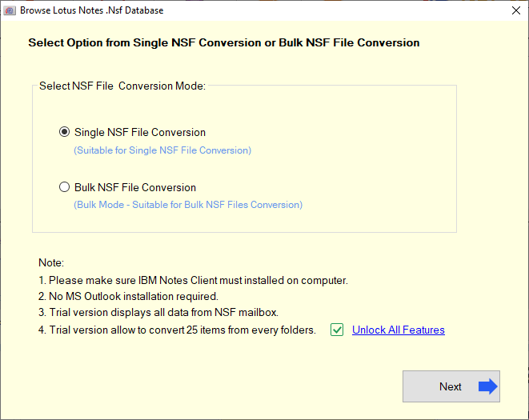Click the "Single NSF File Conversion" label text
Image resolution: width=529 pixels, height=420 pixels.
[x=139, y=132]
